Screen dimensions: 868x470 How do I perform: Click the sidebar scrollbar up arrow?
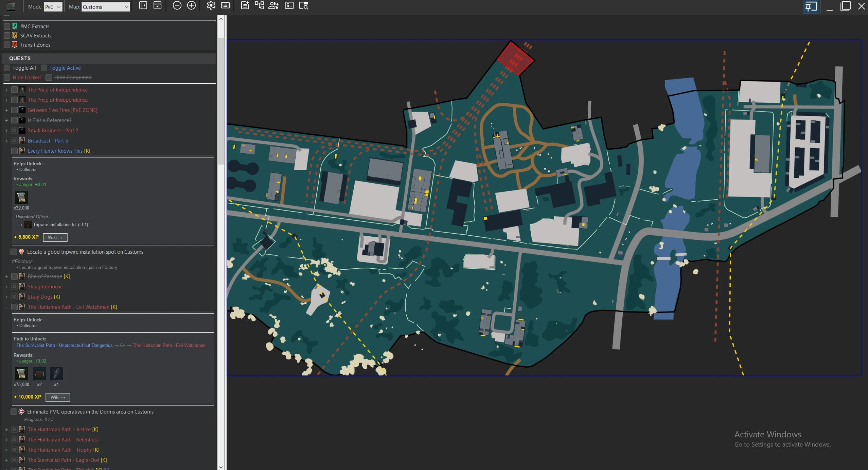coord(221,19)
